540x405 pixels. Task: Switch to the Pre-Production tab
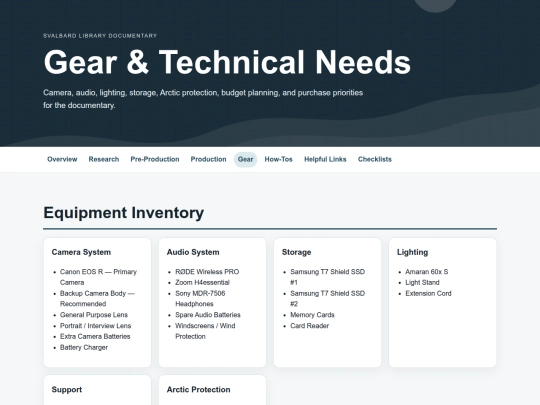[155, 159]
